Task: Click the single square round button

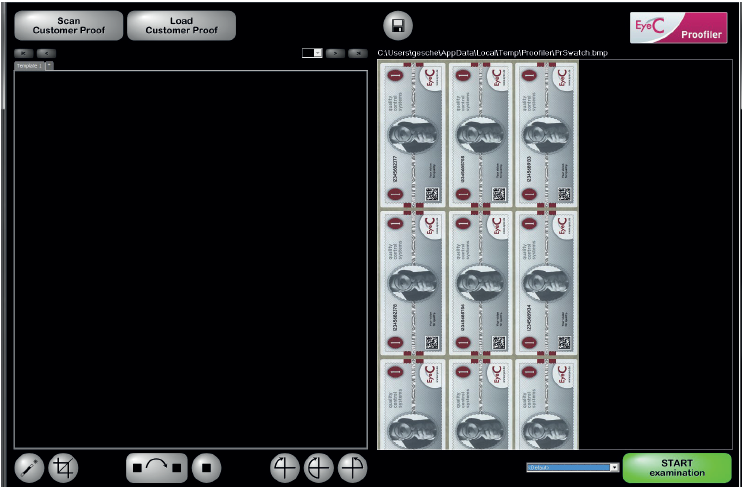Action: (206, 468)
